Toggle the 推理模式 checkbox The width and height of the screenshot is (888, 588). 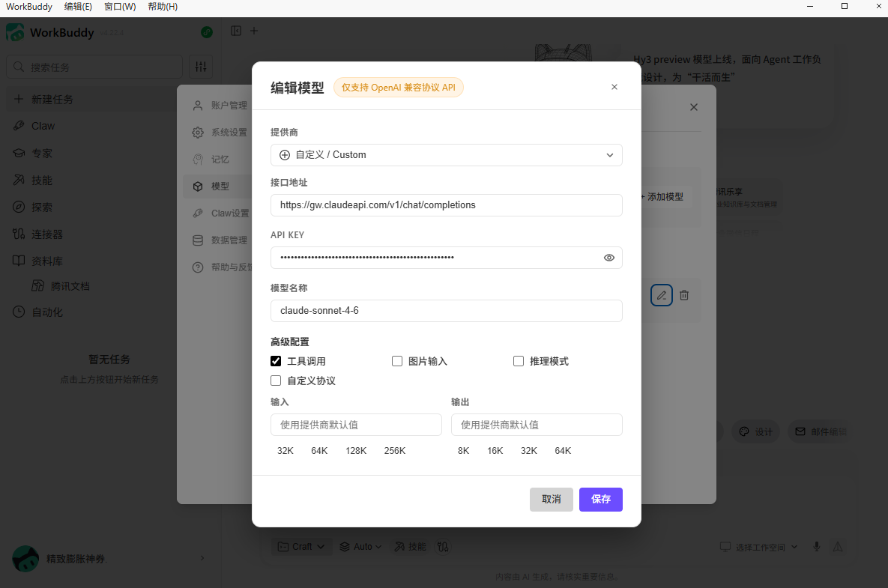pos(519,361)
